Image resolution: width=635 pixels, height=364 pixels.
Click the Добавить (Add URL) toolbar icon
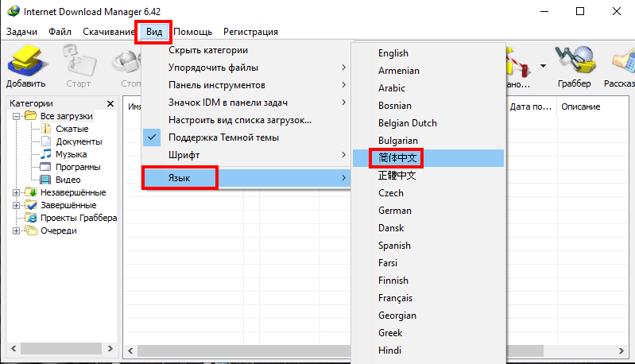[26, 64]
